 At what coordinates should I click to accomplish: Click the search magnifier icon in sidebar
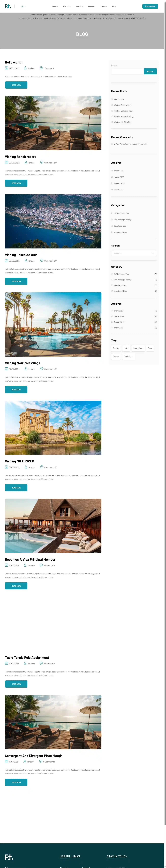click(153, 253)
